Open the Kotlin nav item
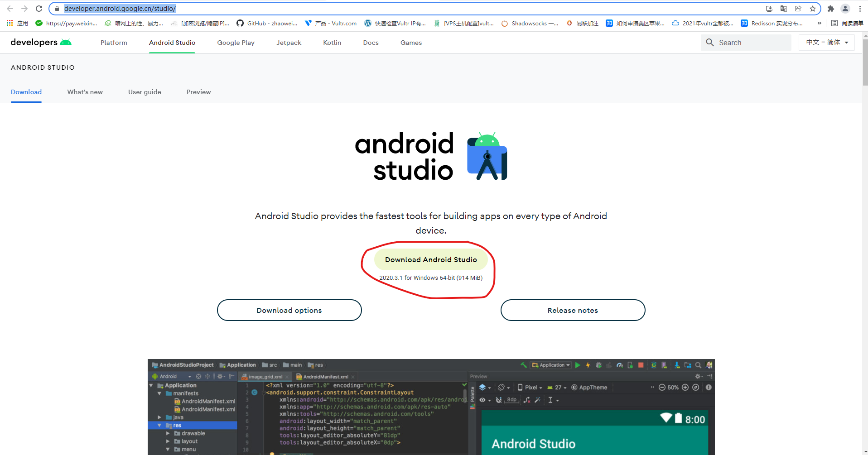The height and width of the screenshot is (455, 868). coord(332,43)
